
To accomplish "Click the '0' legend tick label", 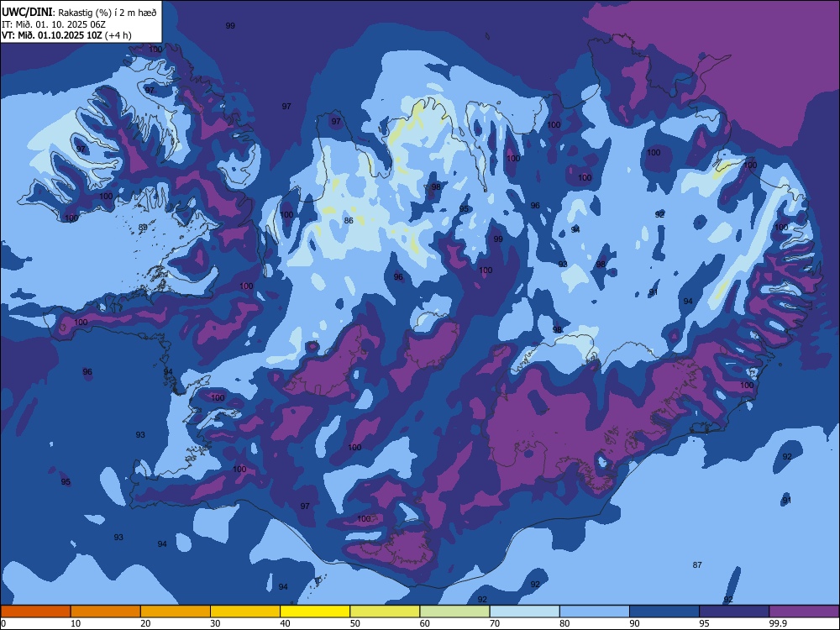I will pos(3,623).
